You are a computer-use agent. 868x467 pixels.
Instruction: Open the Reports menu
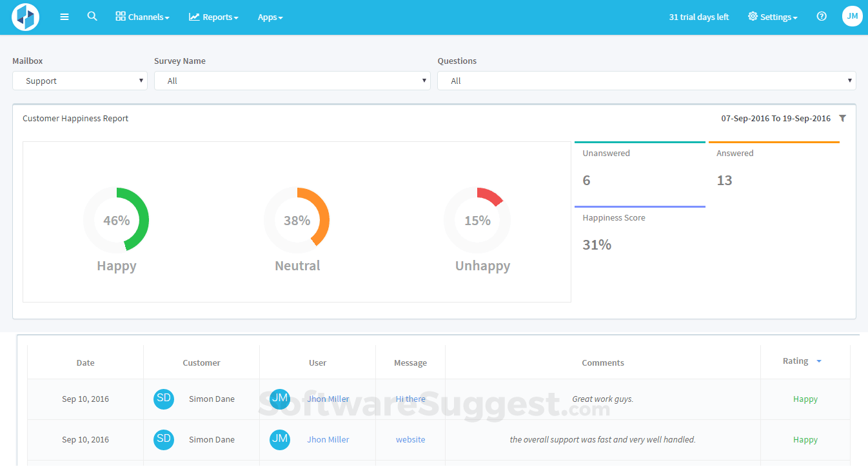point(213,17)
